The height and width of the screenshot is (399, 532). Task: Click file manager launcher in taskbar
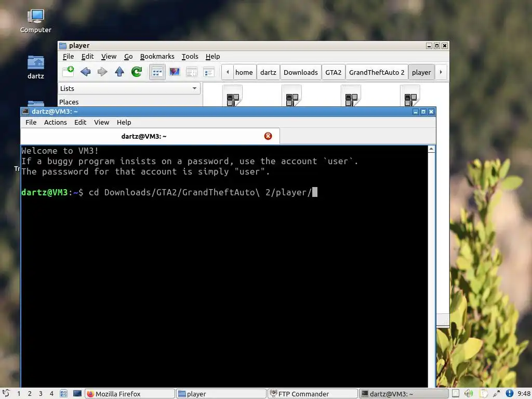[63, 394]
